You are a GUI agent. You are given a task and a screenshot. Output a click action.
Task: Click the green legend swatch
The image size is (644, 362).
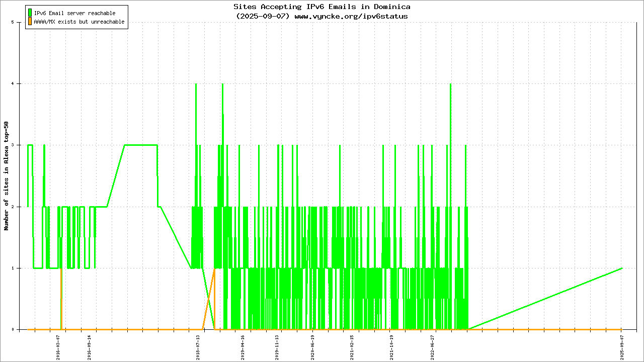pyautogui.click(x=30, y=13)
